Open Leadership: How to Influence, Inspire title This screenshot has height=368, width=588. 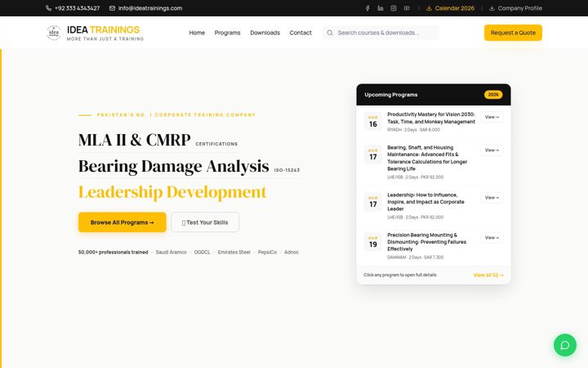pyautogui.click(x=425, y=202)
